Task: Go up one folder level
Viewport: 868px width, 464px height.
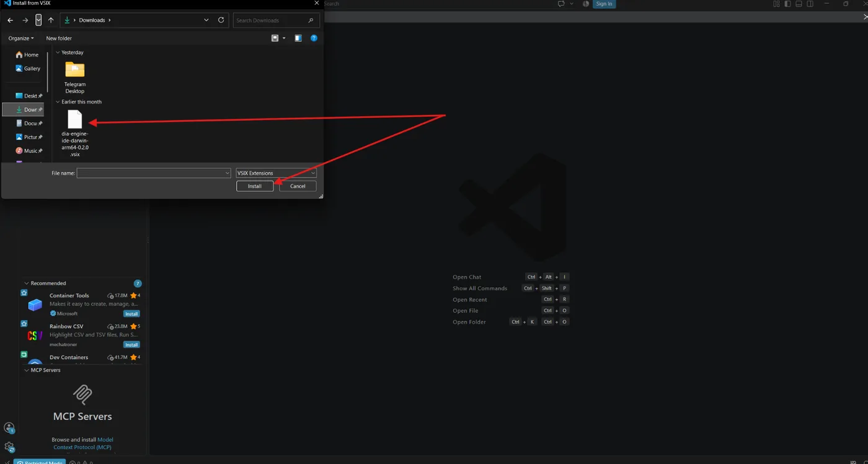Action: coord(51,20)
